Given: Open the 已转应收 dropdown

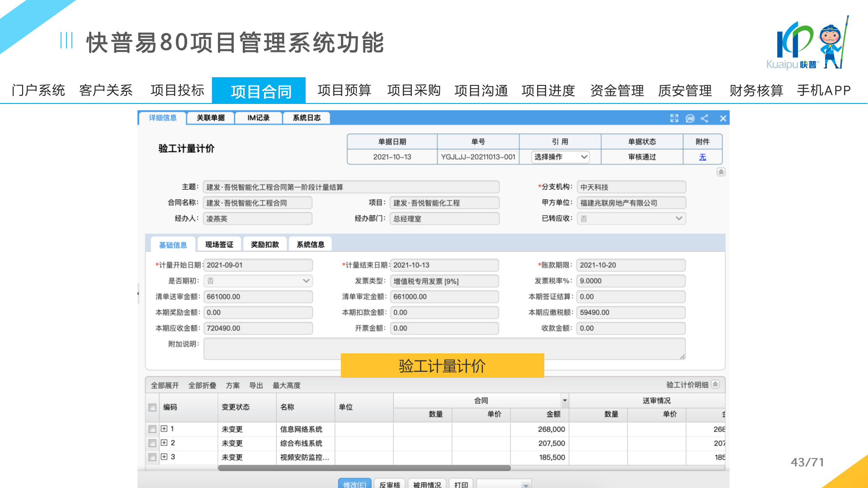Looking at the screenshot, I should pos(631,219).
